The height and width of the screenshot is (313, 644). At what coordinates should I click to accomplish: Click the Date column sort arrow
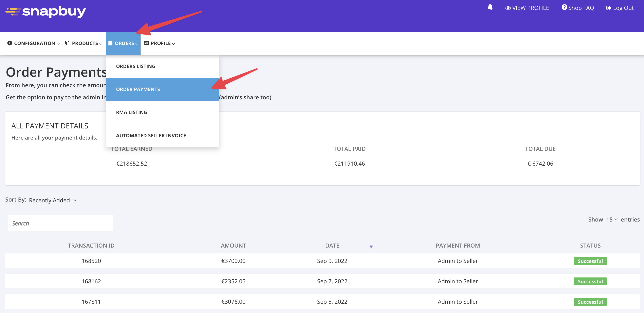click(x=371, y=247)
